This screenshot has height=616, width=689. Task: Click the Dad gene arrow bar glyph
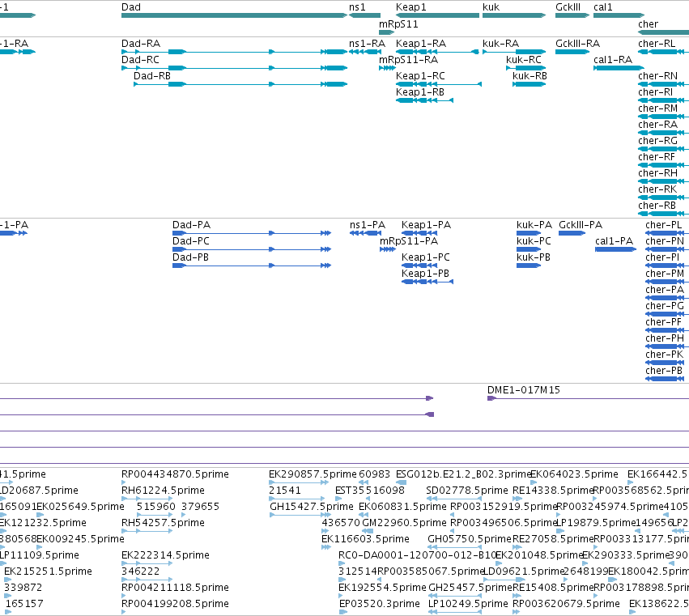click(x=235, y=15)
